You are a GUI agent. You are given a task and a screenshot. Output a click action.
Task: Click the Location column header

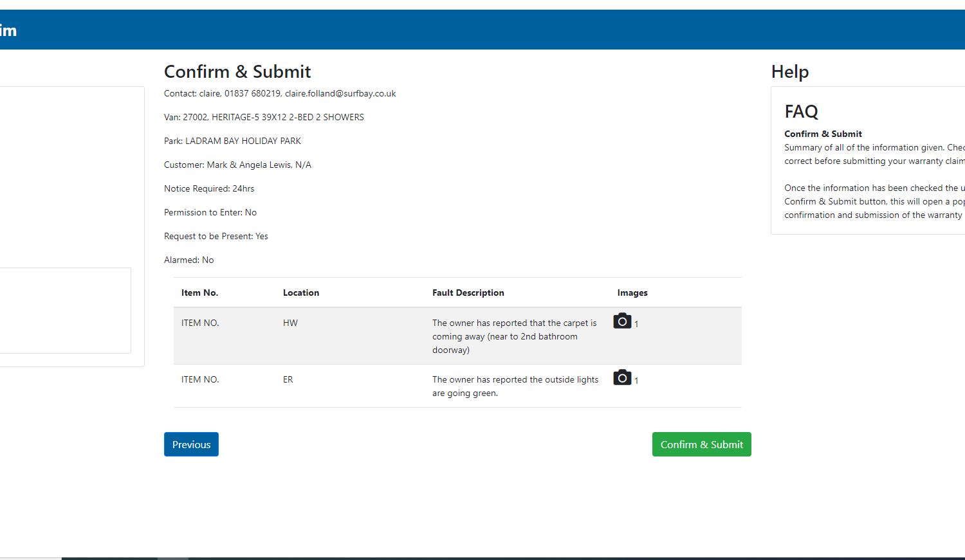pos(301,293)
